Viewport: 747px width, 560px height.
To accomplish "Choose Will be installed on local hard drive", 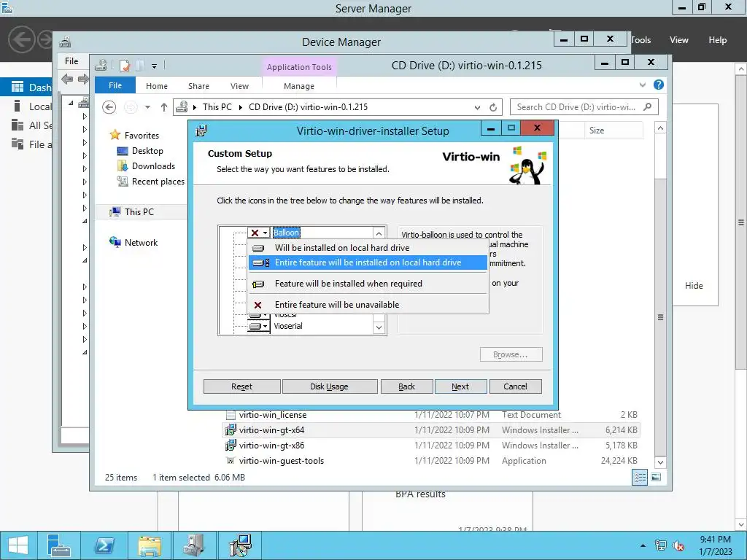I will 368,248.
